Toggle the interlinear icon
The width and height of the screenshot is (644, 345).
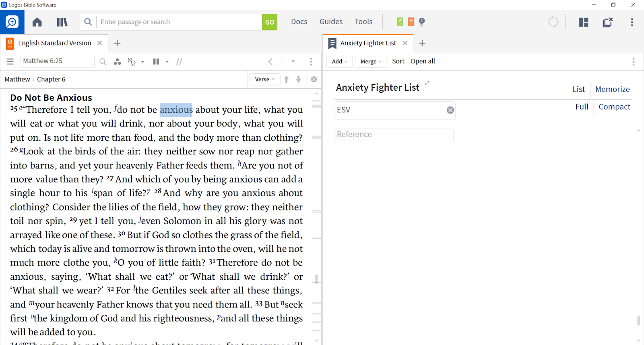pos(132,62)
